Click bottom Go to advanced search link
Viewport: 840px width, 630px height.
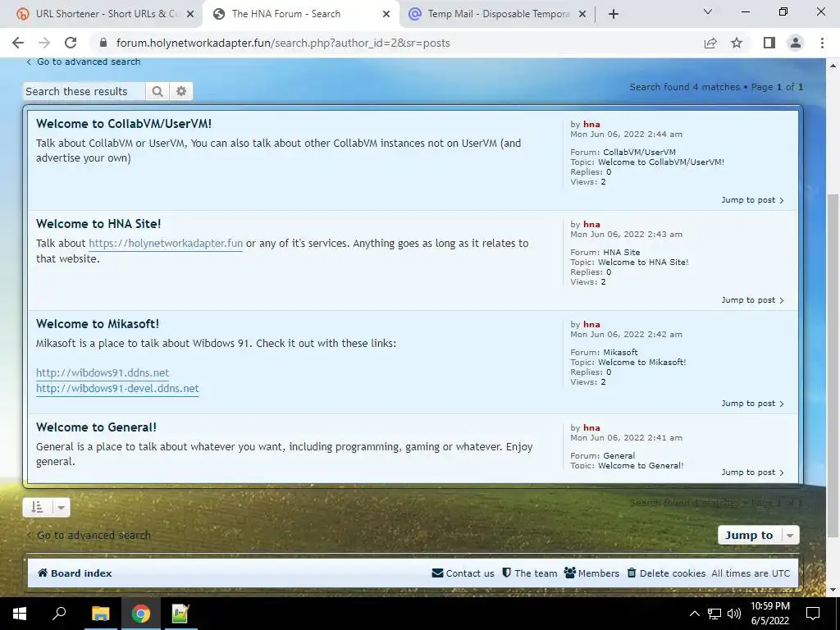coord(89,535)
